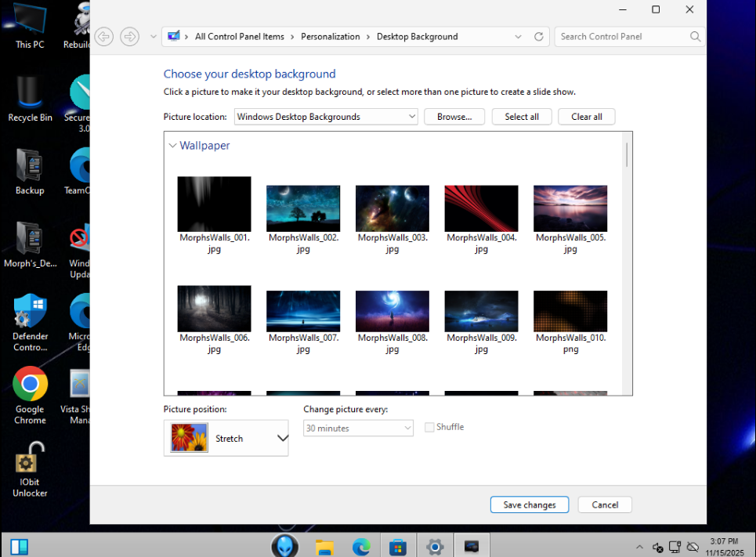
Task: Click Save changes
Action: coord(530,505)
